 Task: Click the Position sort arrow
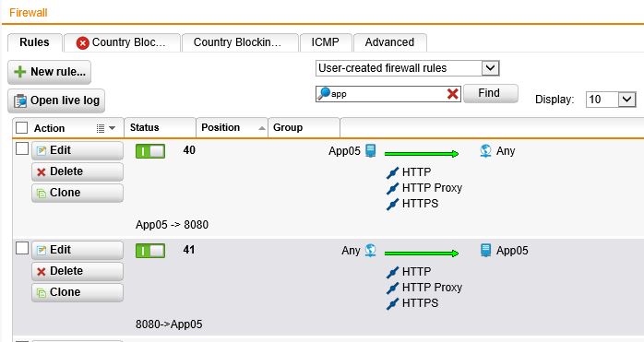262,128
